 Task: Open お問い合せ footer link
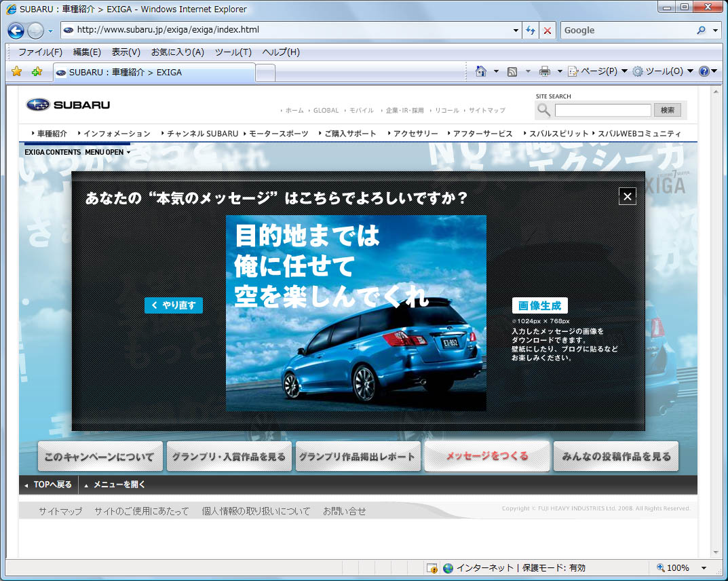pyautogui.click(x=345, y=511)
